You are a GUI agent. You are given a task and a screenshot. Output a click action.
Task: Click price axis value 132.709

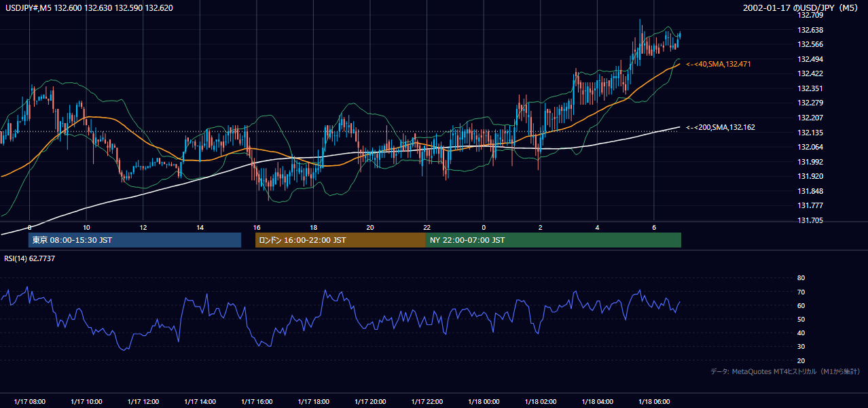[x=810, y=15]
